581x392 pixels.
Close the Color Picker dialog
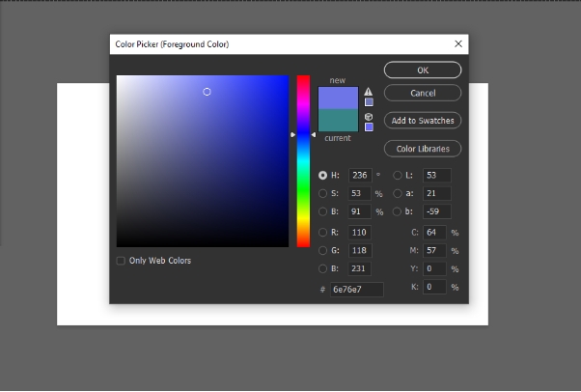(458, 44)
